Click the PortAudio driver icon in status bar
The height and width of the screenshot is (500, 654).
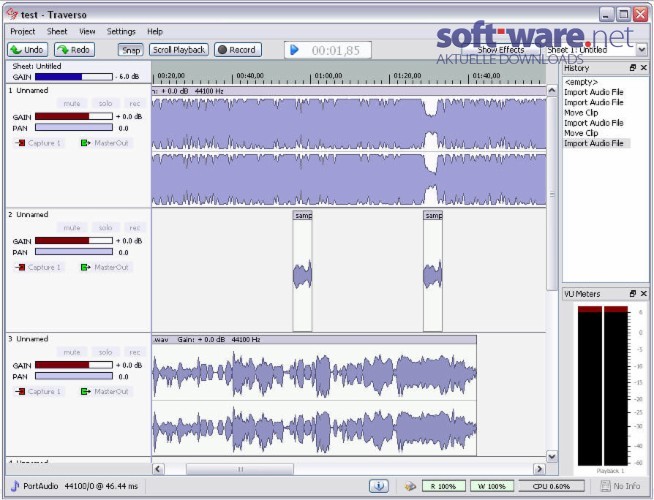(x=15, y=486)
